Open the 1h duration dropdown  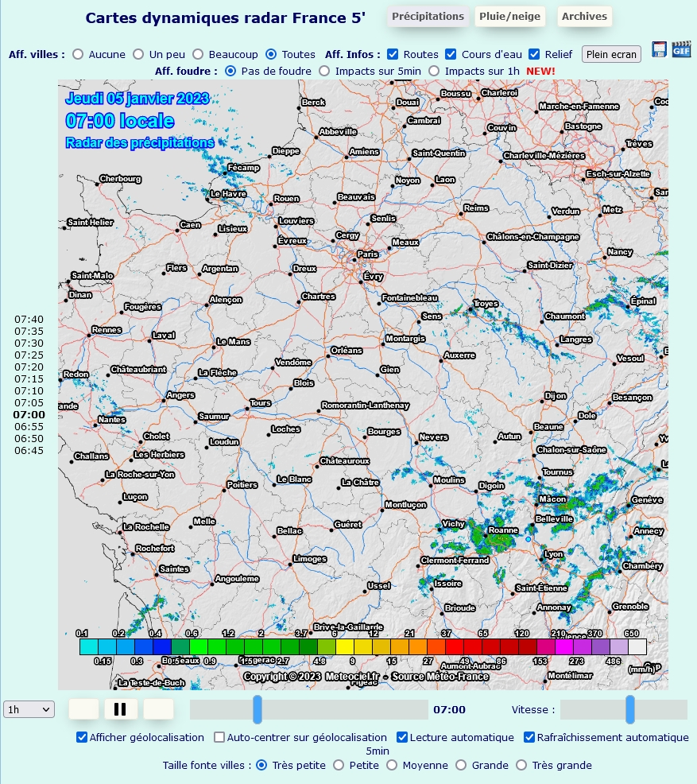[29, 709]
